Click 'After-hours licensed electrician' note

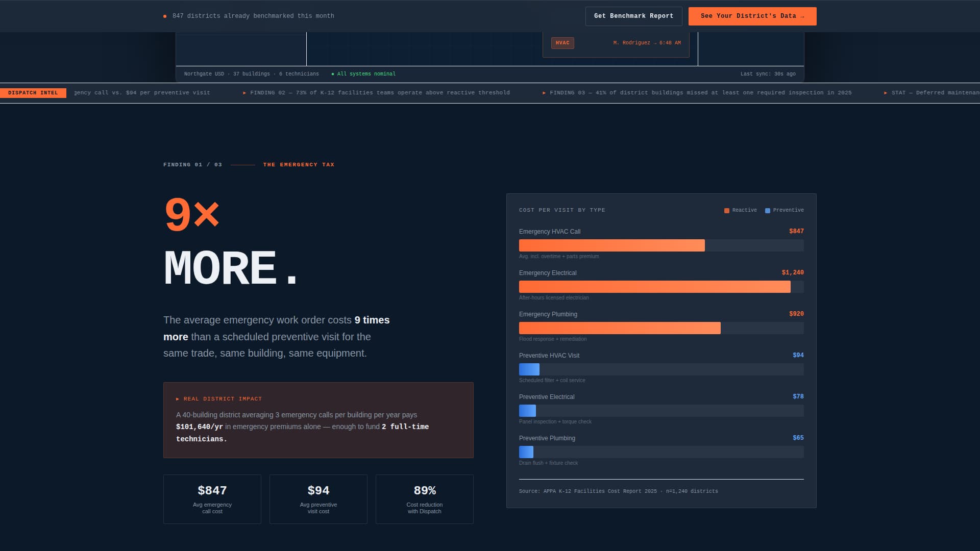click(554, 298)
